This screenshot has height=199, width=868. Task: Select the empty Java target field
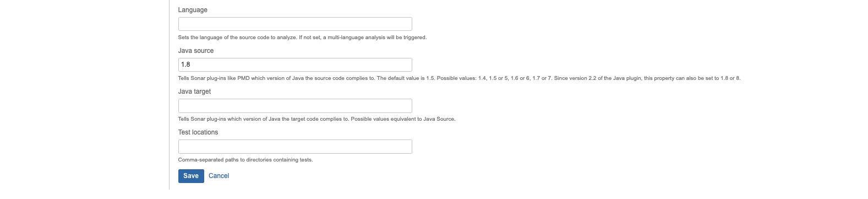coord(295,106)
